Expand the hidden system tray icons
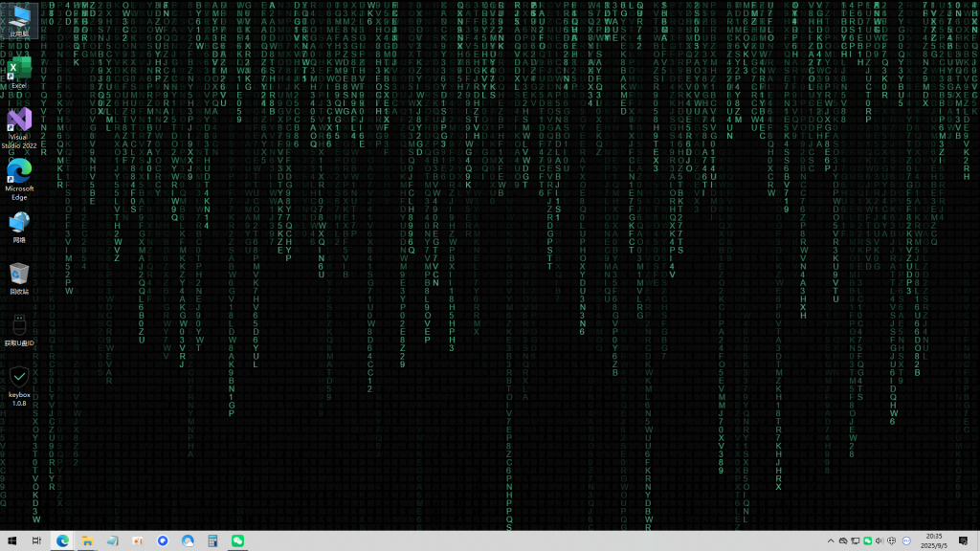The width and height of the screenshot is (980, 551). point(830,541)
